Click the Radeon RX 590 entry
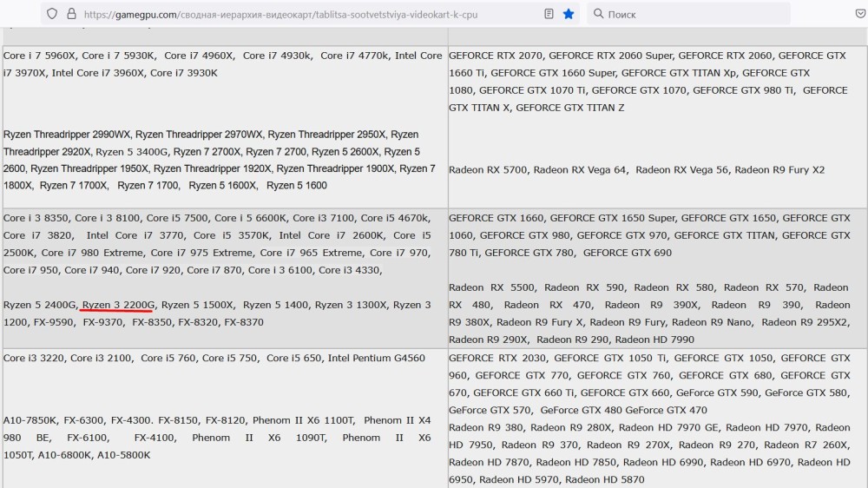Image resolution: width=868 pixels, height=488 pixels. pyautogui.click(x=584, y=287)
